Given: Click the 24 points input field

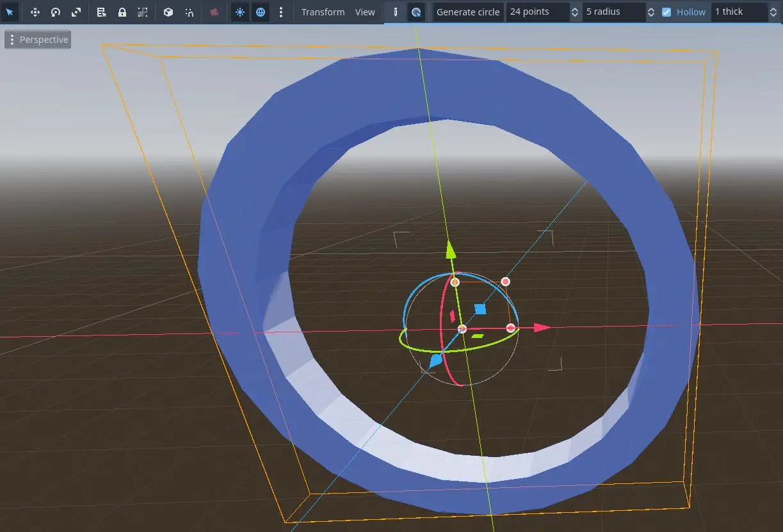Looking at the screenshot, I should tap(537, 12).
